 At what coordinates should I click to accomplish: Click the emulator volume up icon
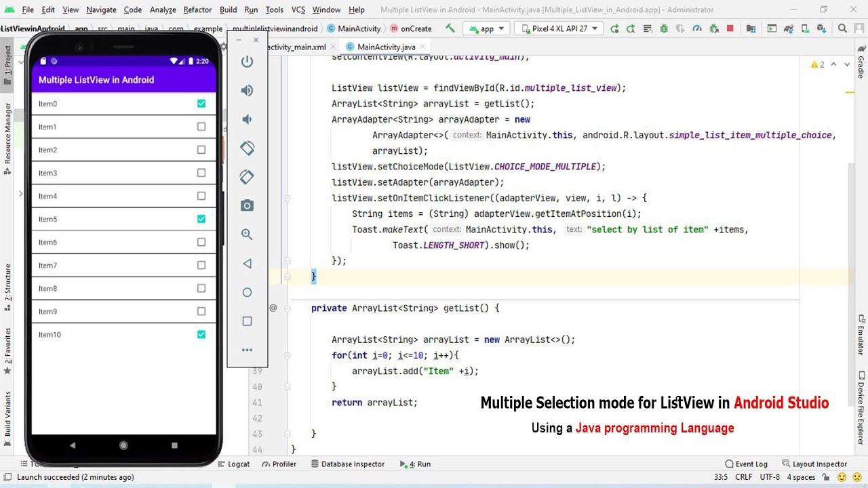(x=247, y=90)
